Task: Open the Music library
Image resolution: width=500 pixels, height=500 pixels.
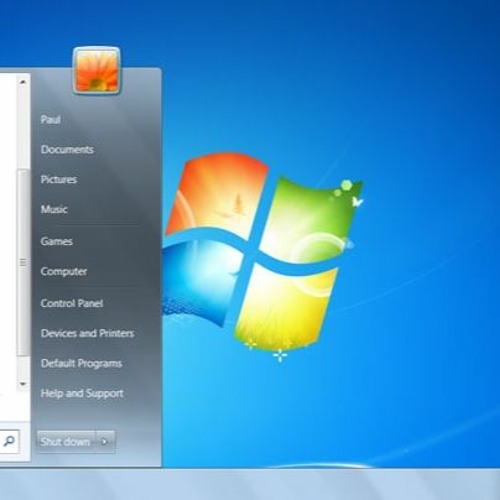Action: tap(54, 209)
